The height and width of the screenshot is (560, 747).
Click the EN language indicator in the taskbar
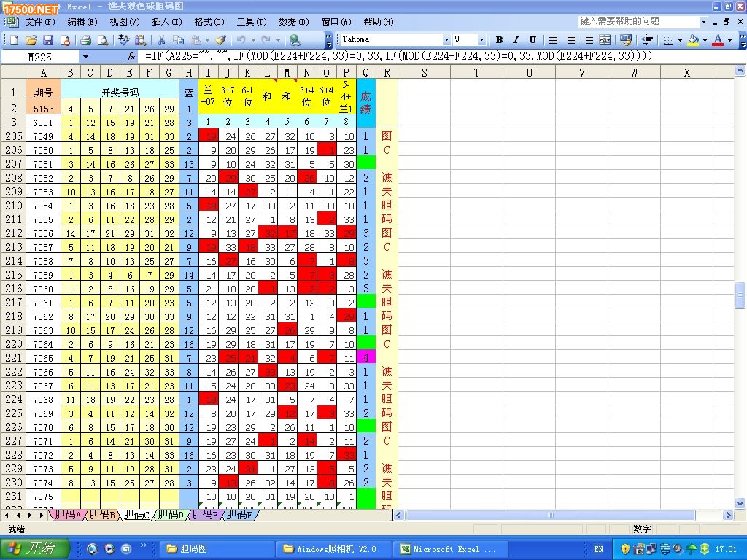598,550
